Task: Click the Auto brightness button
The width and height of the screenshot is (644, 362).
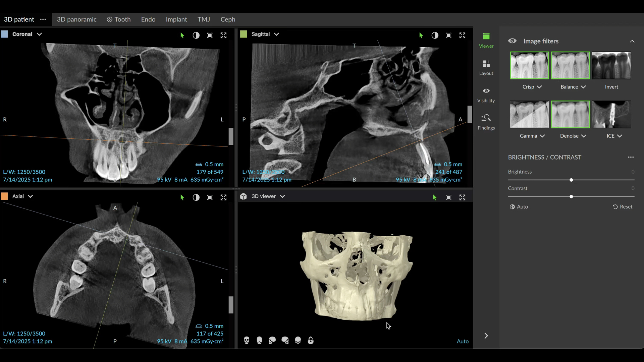Action: point(519,207)
